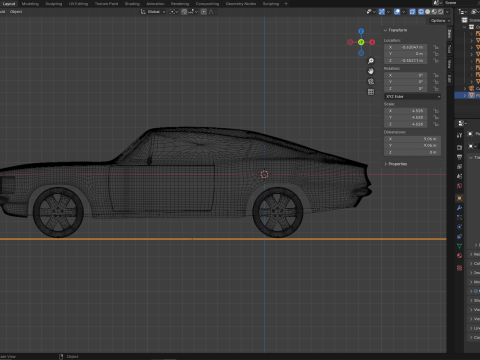Click the Location Z value field
480x360 pixels.
coord(406,61)
